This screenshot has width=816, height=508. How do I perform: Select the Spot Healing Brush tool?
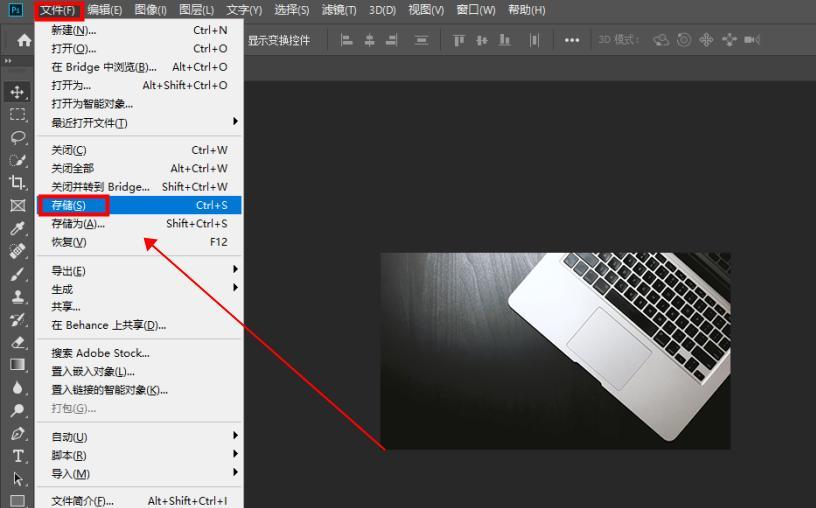pyautogui.click(x=17, y=251)
